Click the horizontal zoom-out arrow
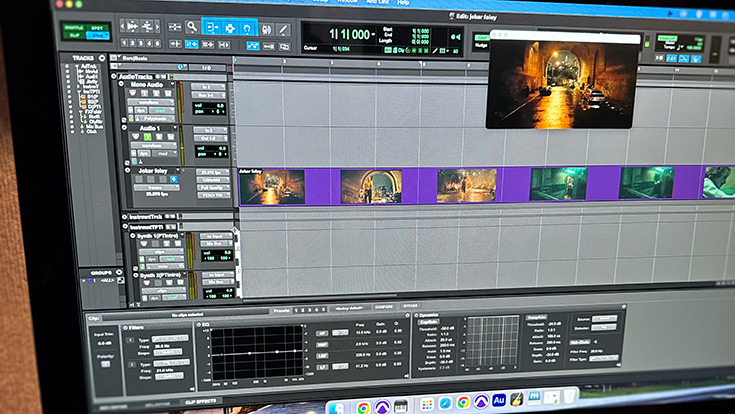 [x=123, y=26]
